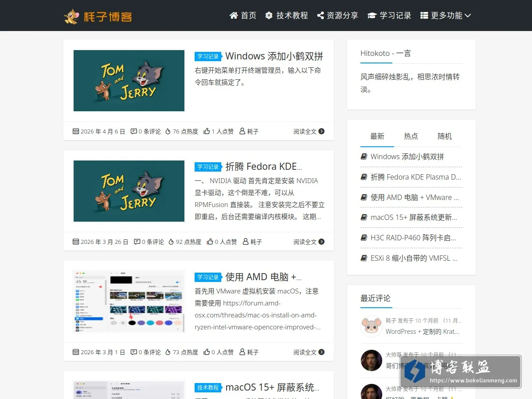Screen dimensions: 532x399
Task: Click the like thumb icon on the Fedora KDE post
Action: [210, 242]
